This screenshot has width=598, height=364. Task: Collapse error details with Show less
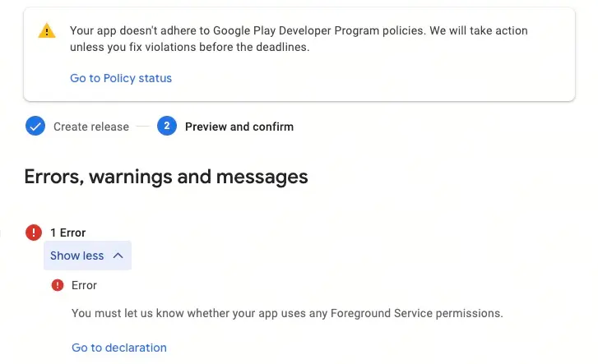point(77,256)
